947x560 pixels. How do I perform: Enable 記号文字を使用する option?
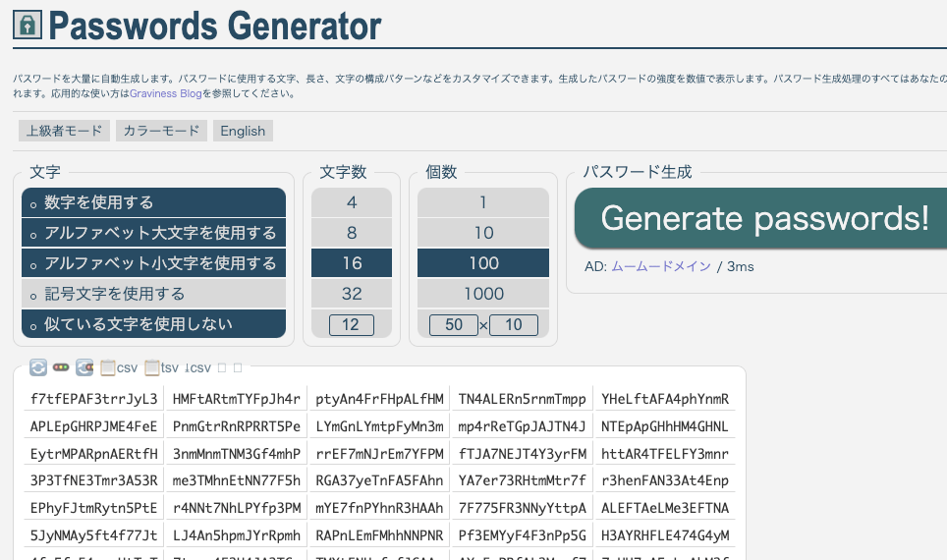[x=153, y=294]
